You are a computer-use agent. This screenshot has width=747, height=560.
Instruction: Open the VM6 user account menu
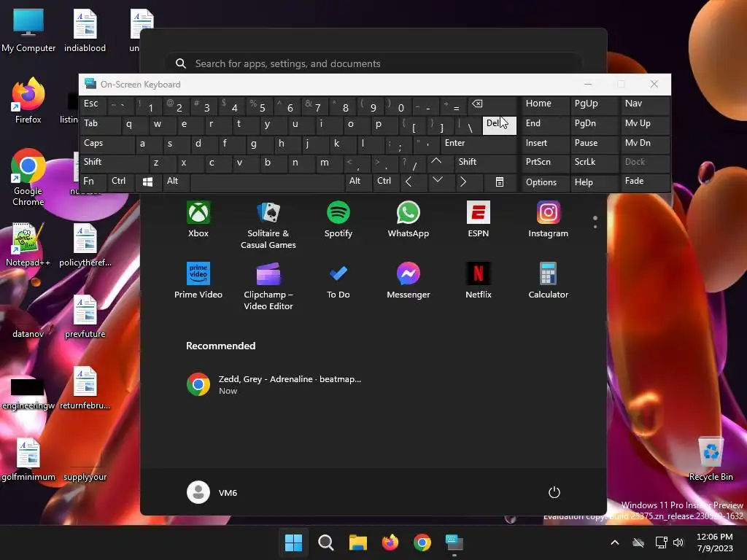(212, 492)
